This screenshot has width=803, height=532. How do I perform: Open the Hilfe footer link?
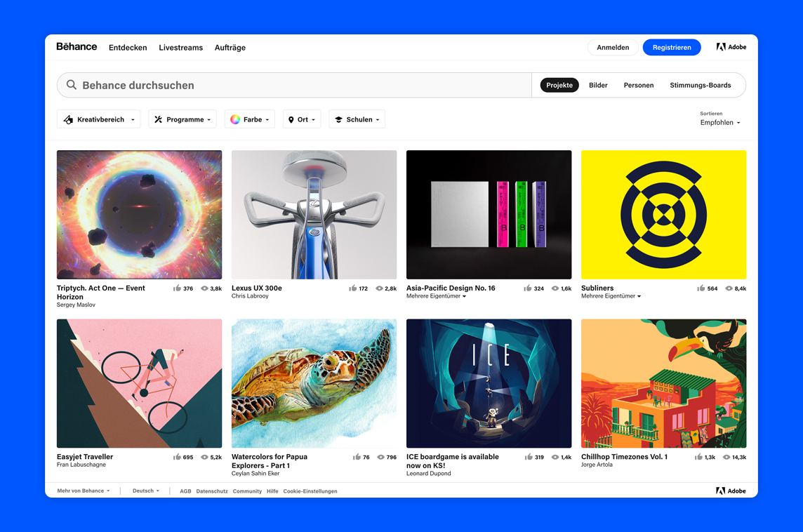(272, 491)
